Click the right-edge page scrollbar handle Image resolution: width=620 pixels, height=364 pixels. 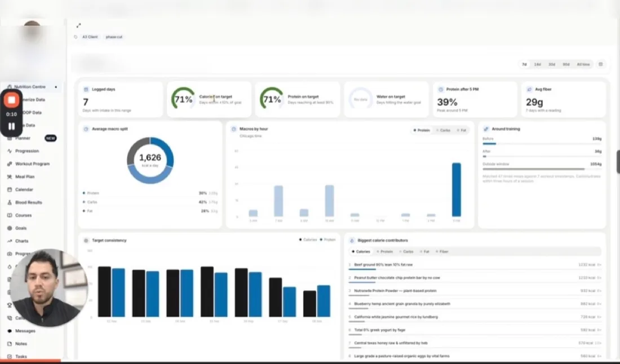point(618,162)
